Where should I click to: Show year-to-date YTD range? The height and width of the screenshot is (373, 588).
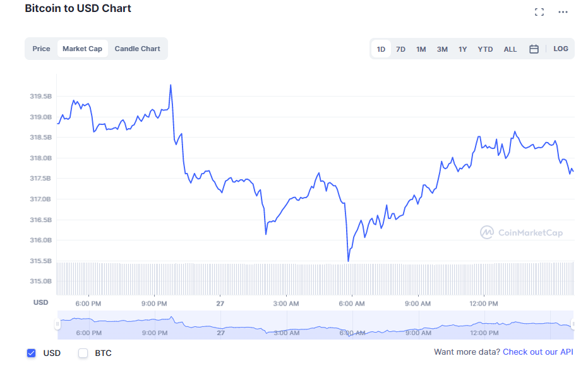[x=485, y=49]
